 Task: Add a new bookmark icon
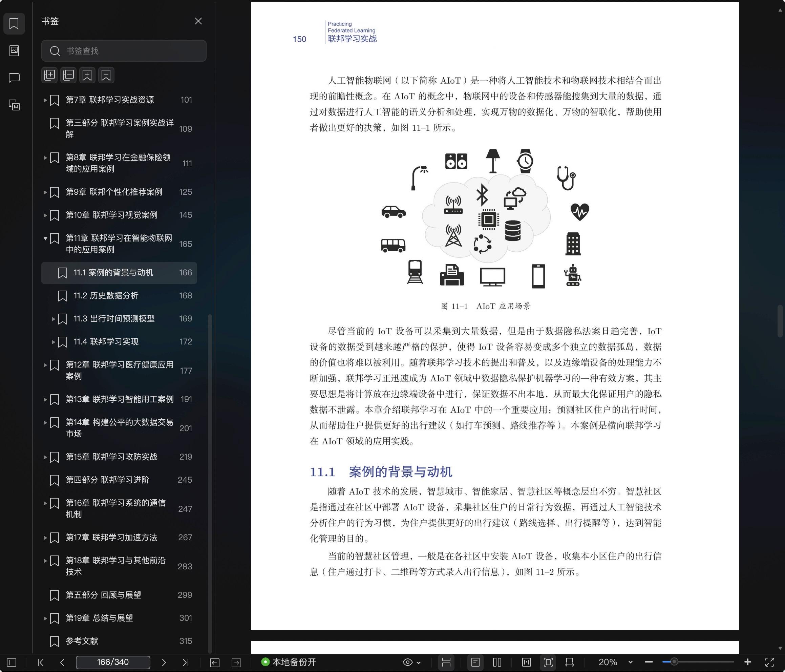(87, 75)
